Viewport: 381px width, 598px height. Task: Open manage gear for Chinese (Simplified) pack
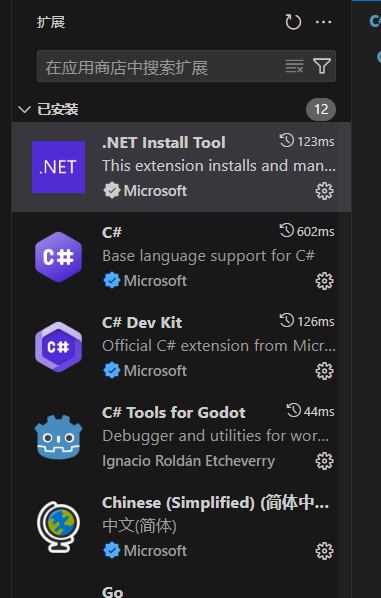click(x=324, y=551)
